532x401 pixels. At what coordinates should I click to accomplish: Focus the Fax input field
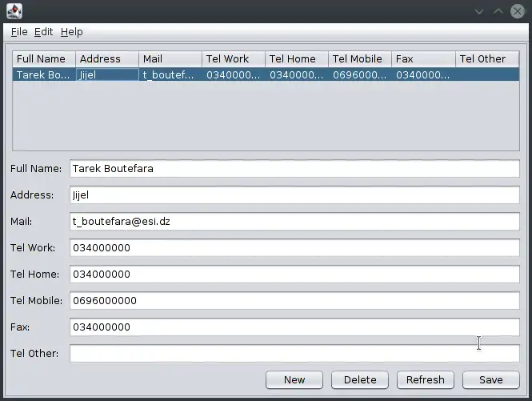(294, 327)
